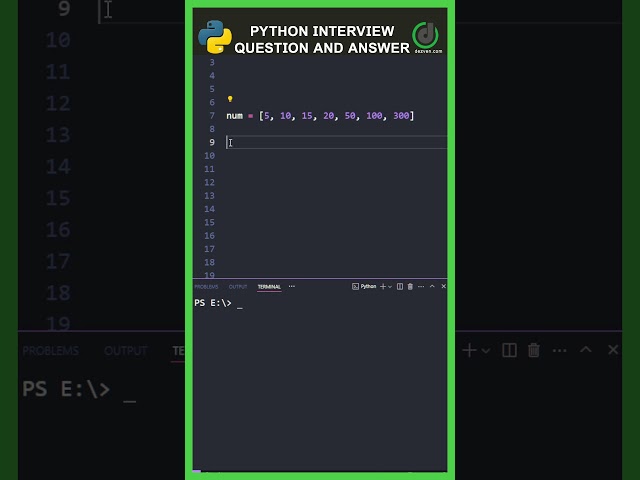Click the large split icon in background panel

pyautogui.click(x=509, y=350)
